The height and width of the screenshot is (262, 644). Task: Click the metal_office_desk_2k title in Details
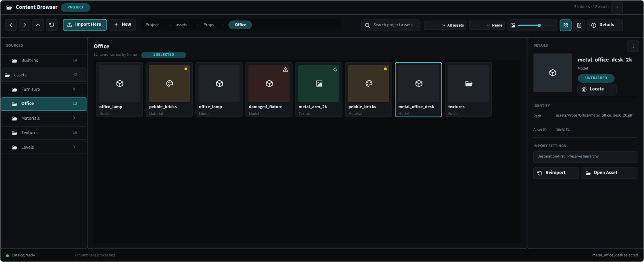[605, 60]
